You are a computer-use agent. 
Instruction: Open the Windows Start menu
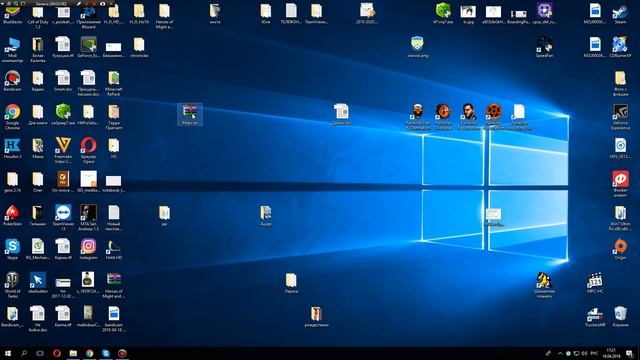[x=8, y=353]
